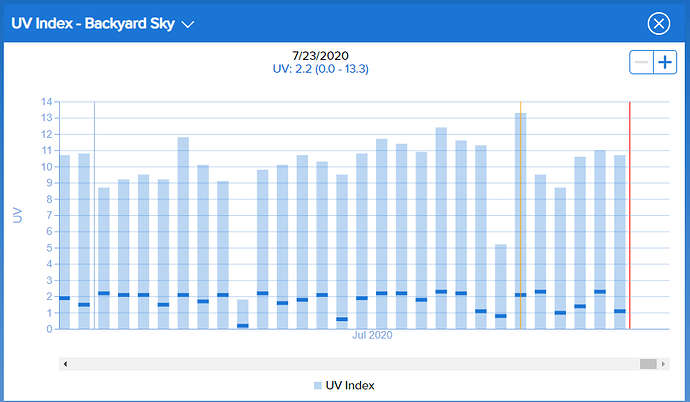
Task: Click the UV Index - Backyard Sky title
Action: (93, 24)
